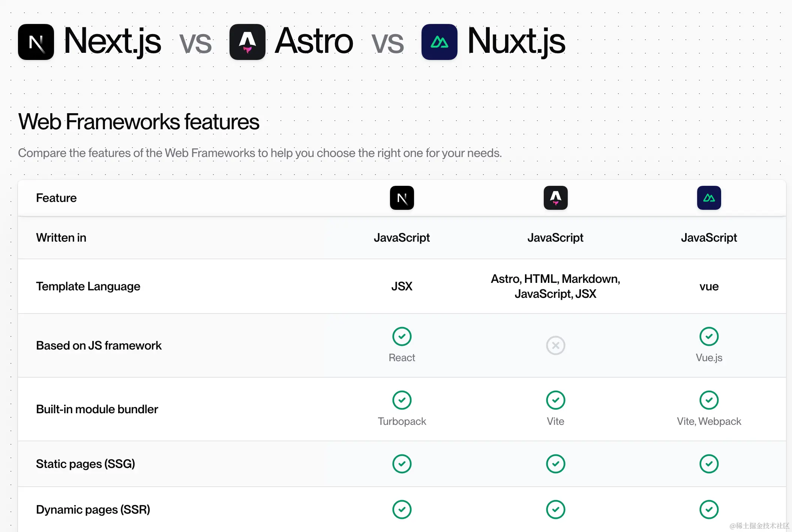Click the JSX cell for Next.js

[x=402, y=286]
